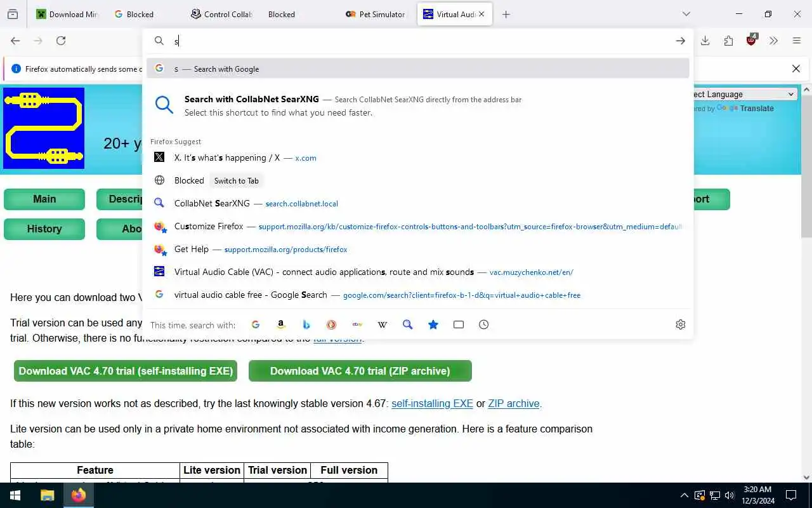Dismiss the Firefox notification bar
The width and height of the screenshot is (812, 508).
point(796,69)
